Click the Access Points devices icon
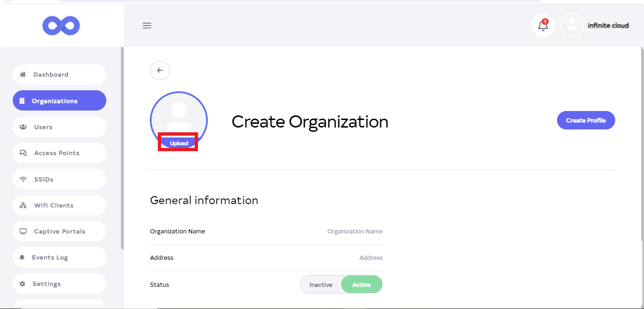This screenshot has width=644, height=309. pos(23,153)
